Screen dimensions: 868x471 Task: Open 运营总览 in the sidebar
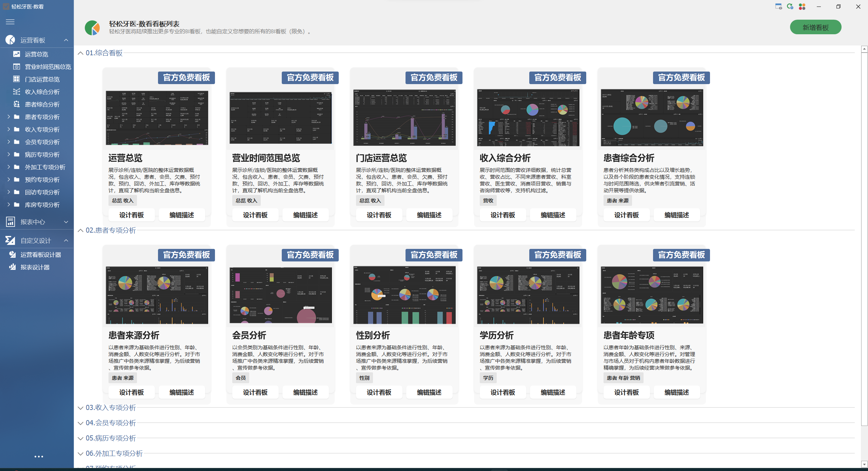point(37,54)
